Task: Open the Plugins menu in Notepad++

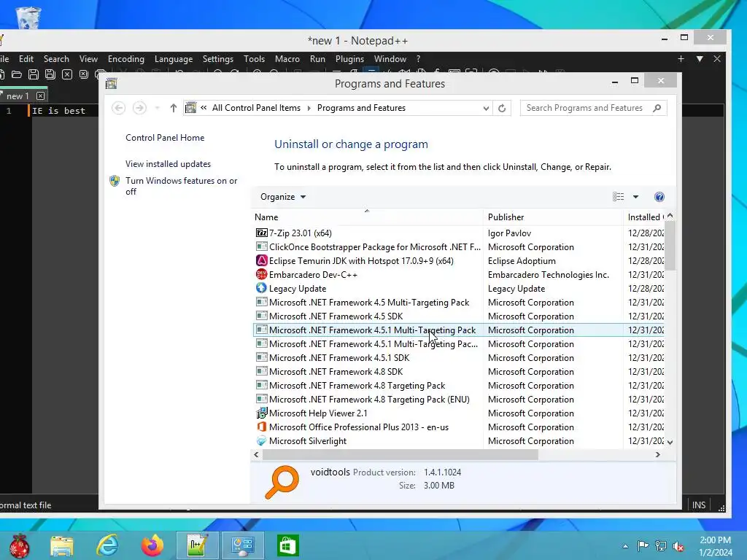Action: coord(349,58)
